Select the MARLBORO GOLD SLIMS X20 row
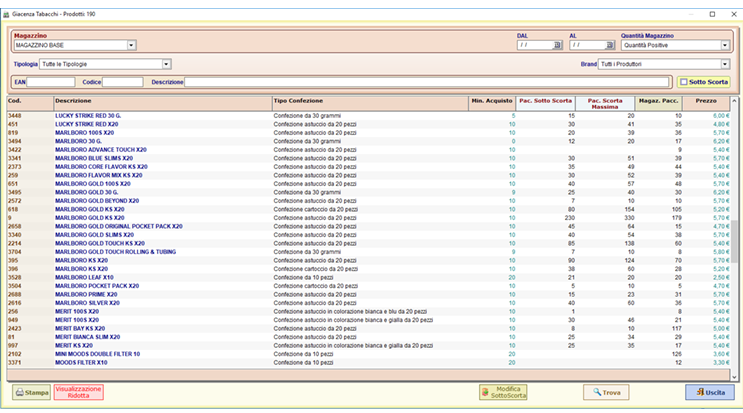 pos(368,235)
